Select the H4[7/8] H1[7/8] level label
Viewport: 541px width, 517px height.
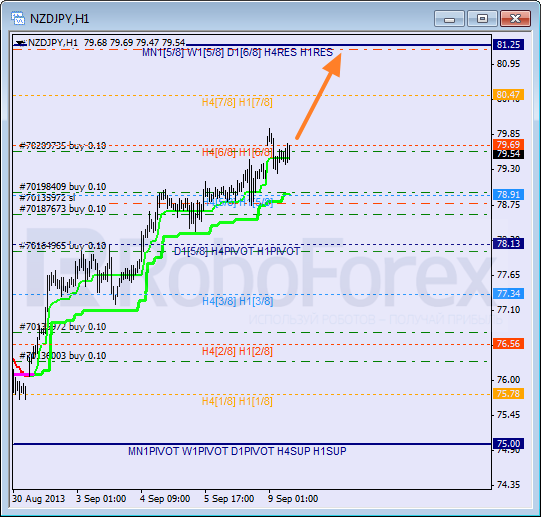click(237, 103)
